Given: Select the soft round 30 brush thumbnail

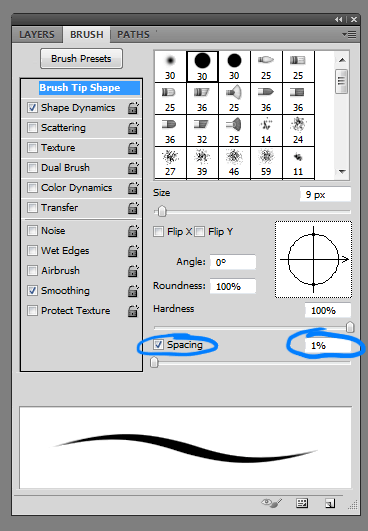Looking at the screenshot, I should tap(170, 66).
